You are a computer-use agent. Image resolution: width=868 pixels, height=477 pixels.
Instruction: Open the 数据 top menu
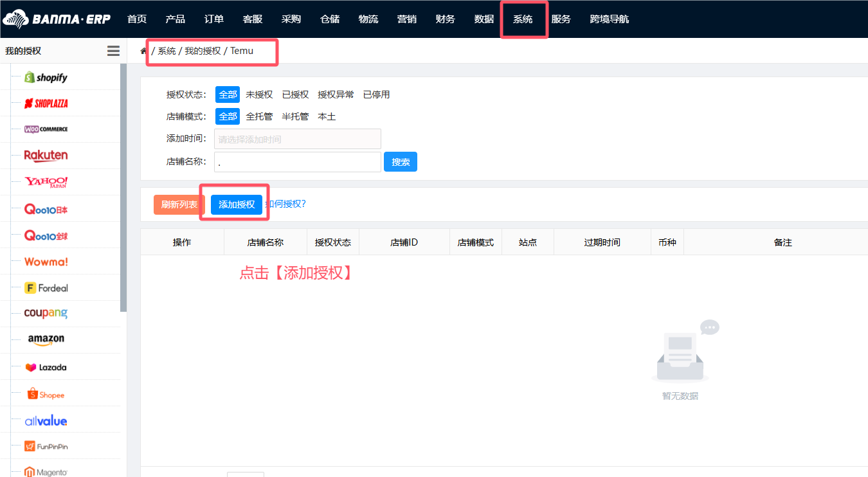point(484,19)
